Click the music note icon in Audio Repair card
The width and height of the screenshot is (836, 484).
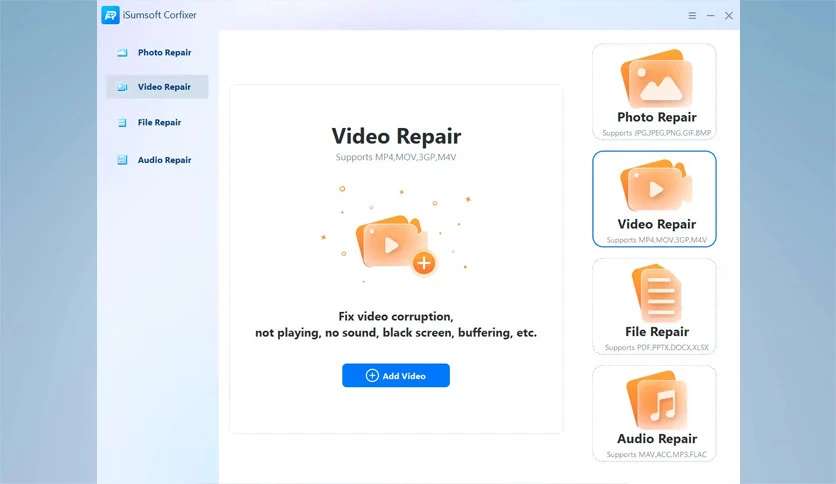click(656, 400)
